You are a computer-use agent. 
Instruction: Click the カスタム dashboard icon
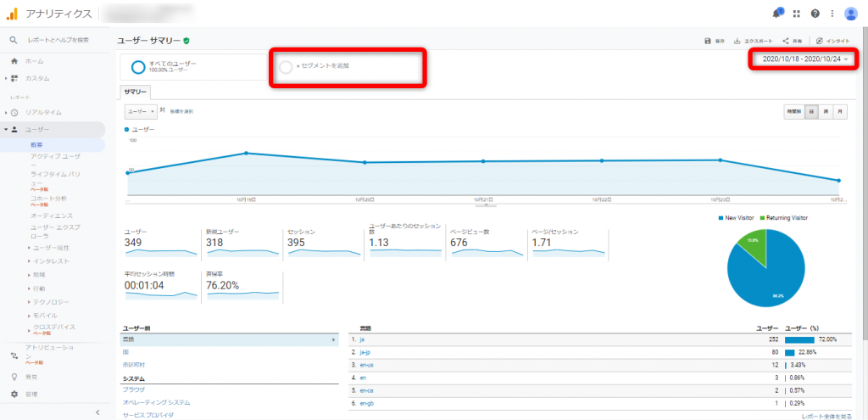14,78
